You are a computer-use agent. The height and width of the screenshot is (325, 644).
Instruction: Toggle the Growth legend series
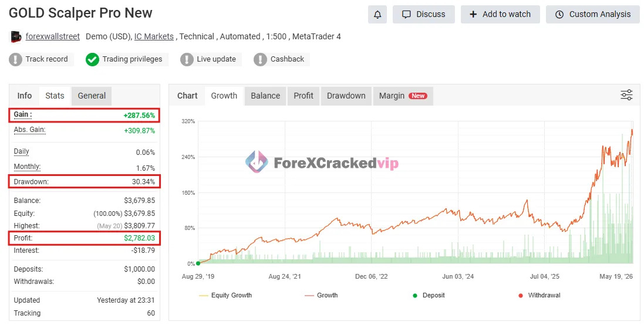coord(321,296)
